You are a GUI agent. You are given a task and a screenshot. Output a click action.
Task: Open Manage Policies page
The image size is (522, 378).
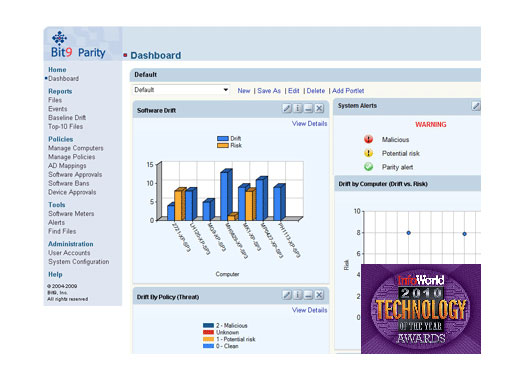[71, 157]
